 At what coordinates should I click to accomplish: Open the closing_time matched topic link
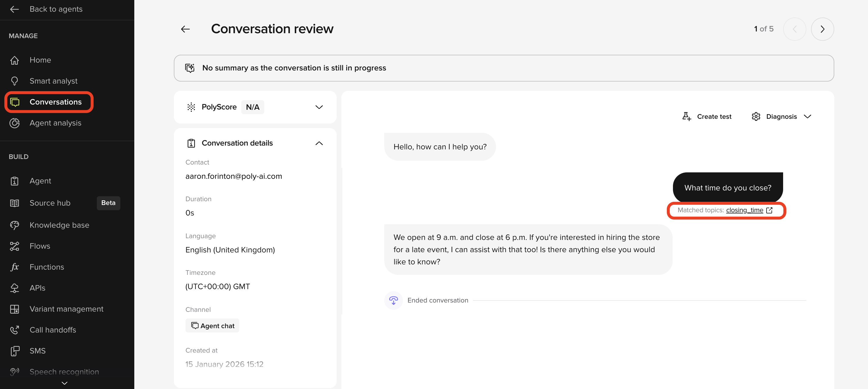click(744, 210)
